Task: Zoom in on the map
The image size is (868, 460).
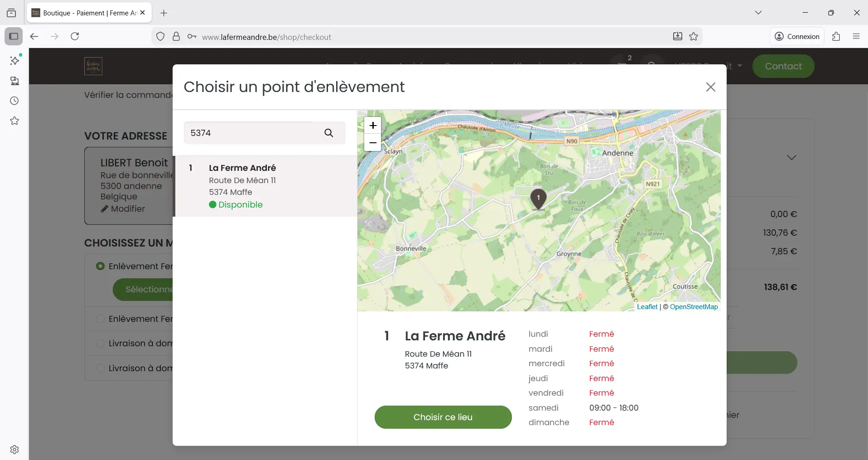Action: [x=373, y=126]
